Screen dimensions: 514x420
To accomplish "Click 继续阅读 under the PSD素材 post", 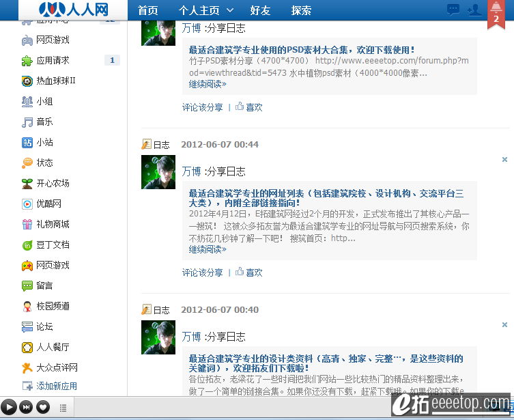I will (208, 84).
